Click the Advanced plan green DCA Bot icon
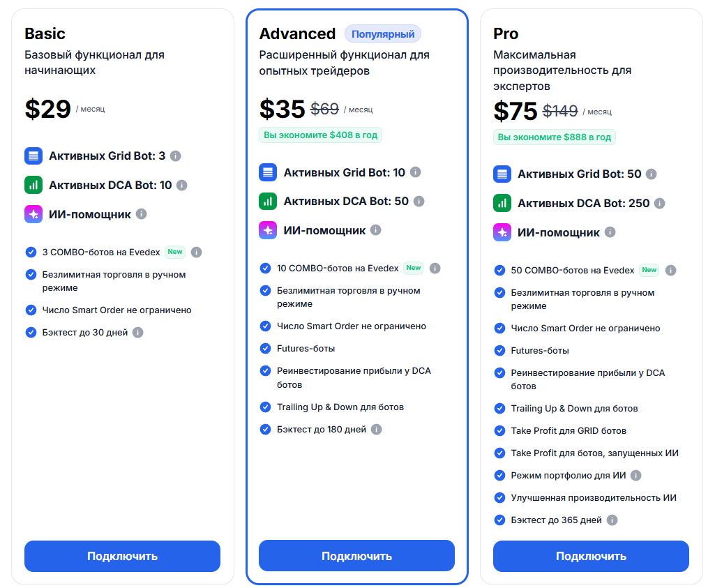This screenshot has height=588, width=715. (x=268, y=202)
